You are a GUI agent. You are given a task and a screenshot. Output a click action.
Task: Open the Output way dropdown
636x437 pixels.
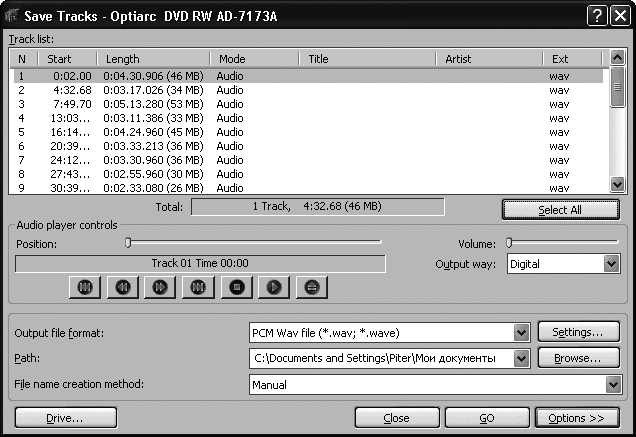pyautogui.click(x=611, y=264)
